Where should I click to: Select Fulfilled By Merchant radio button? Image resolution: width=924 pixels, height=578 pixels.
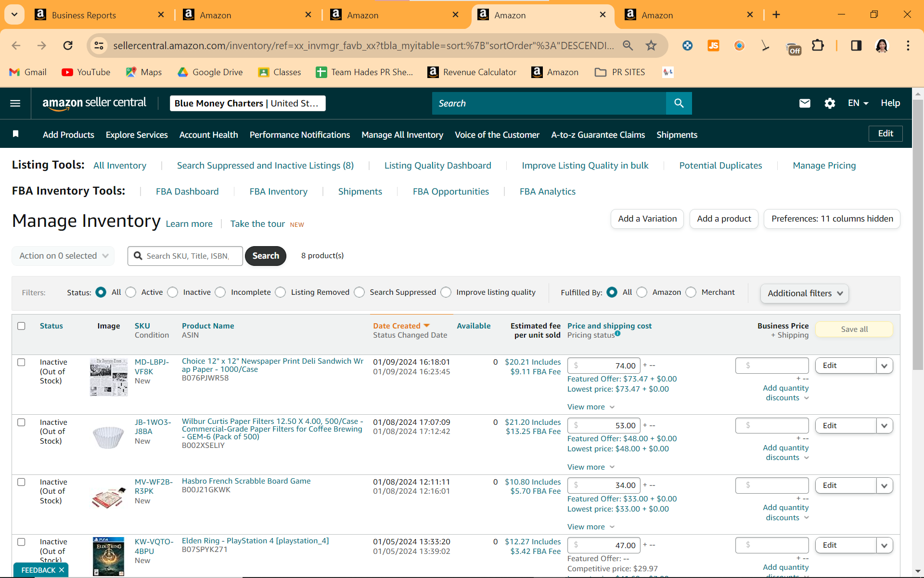click(691, 292)
